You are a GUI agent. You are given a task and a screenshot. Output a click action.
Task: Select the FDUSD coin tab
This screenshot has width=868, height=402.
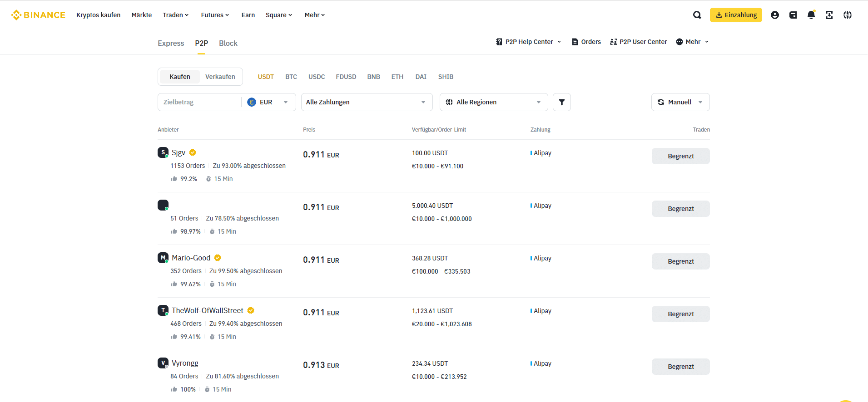coord(346,77)
